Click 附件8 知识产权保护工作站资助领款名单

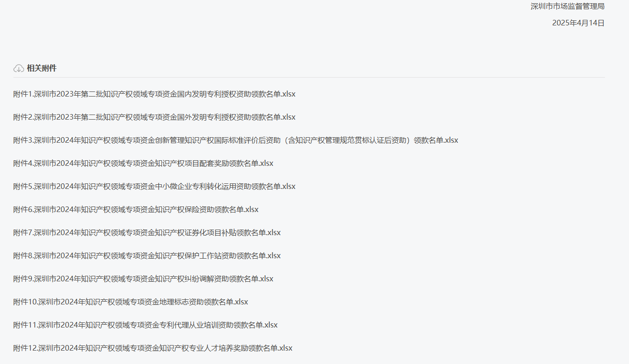pos(147,256)
